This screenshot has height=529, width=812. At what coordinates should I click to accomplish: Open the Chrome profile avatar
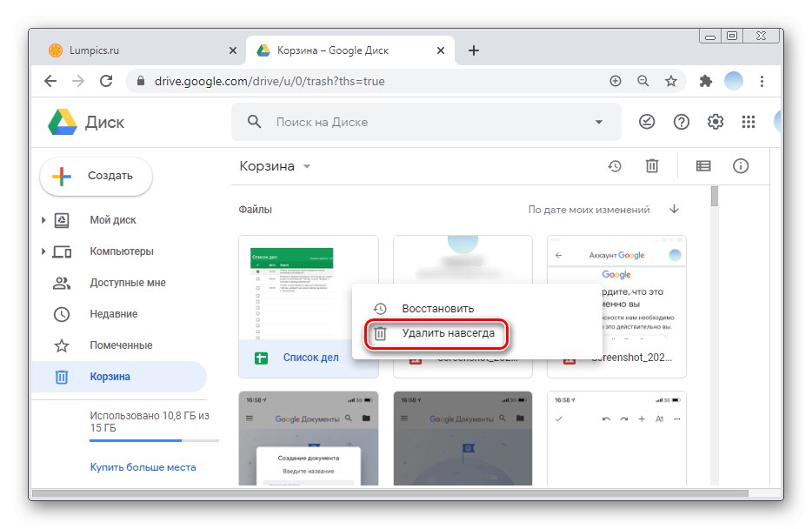[x=733, y=81]
